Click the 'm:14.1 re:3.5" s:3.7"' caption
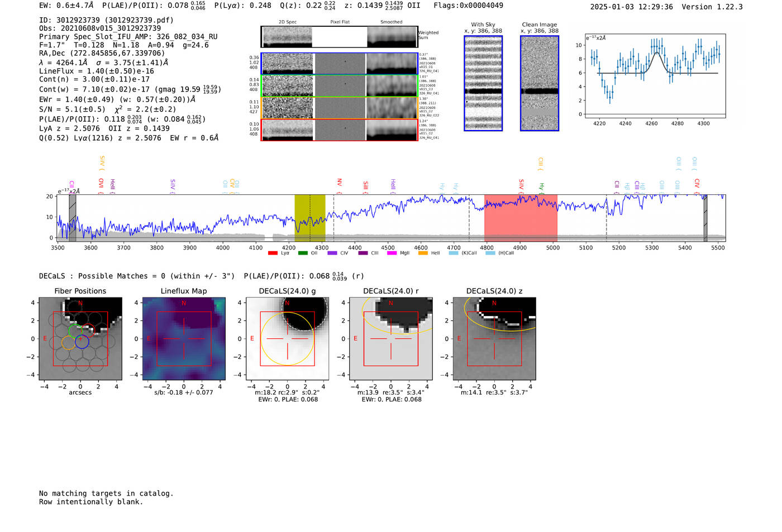 point(494,392)
